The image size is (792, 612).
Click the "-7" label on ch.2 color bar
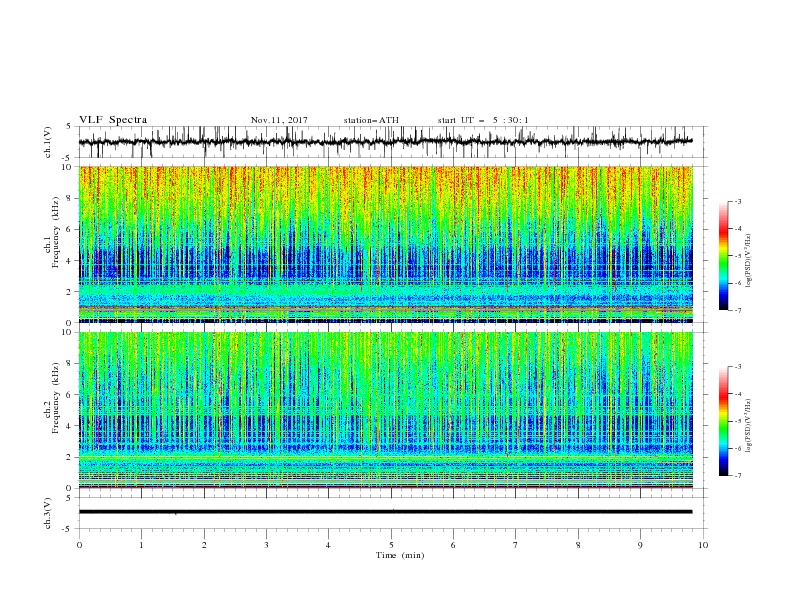[737, 475]
